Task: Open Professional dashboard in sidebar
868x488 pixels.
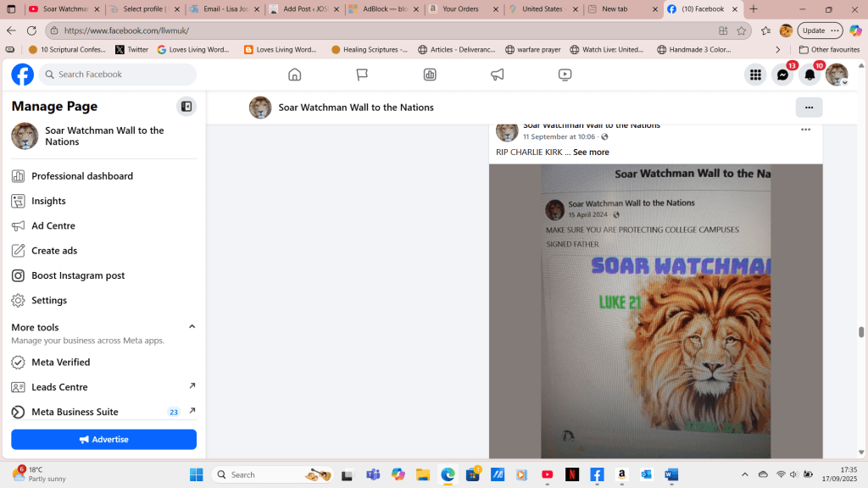Action: pyautogui.click(x=82, y=176)
